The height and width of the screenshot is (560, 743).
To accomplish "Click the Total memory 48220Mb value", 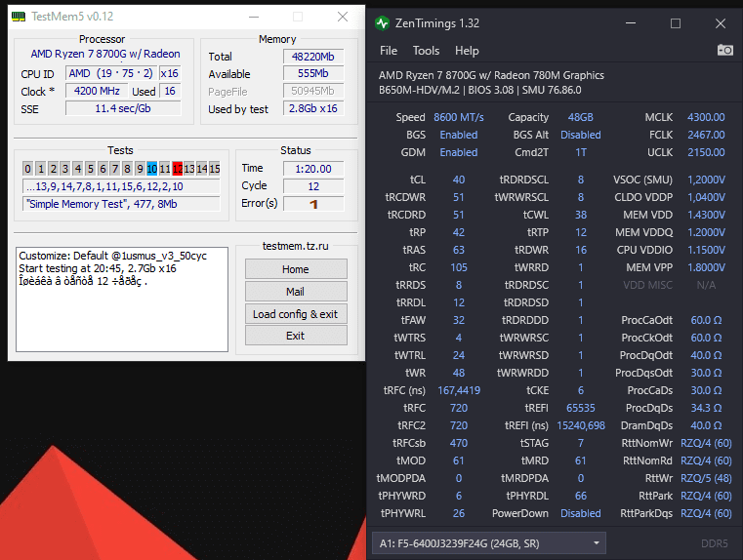I will [x=313, y=57].
